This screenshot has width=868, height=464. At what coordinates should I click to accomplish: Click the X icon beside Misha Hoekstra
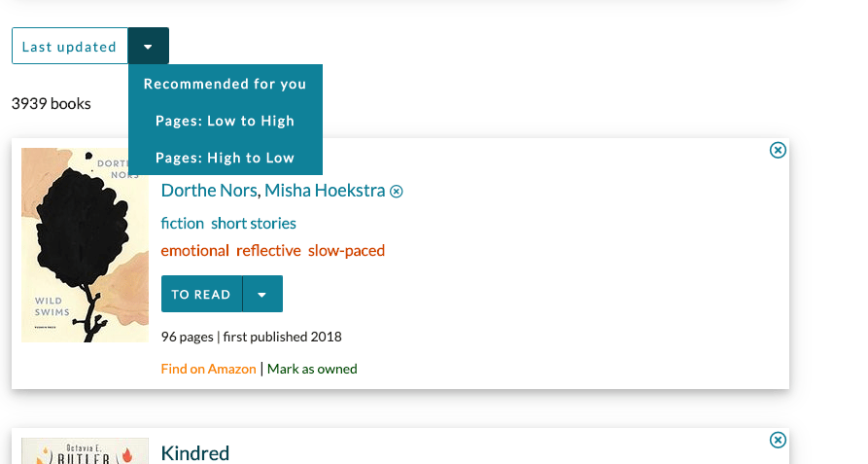pos(397,192)
